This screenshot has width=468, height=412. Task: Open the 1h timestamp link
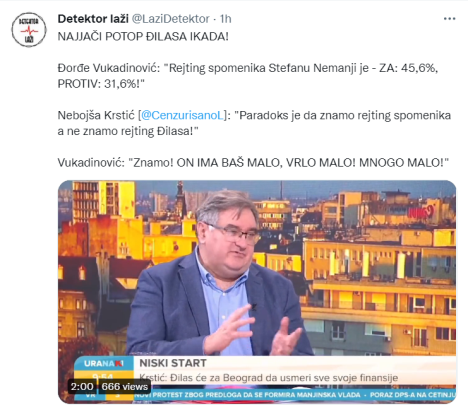pyautogui.click(x=226, y=19)
